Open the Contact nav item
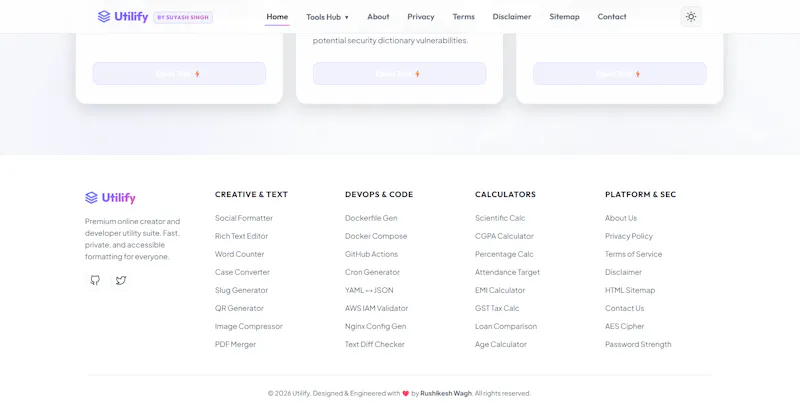Screen dimensions: 800x412 [x=612, y=17]
